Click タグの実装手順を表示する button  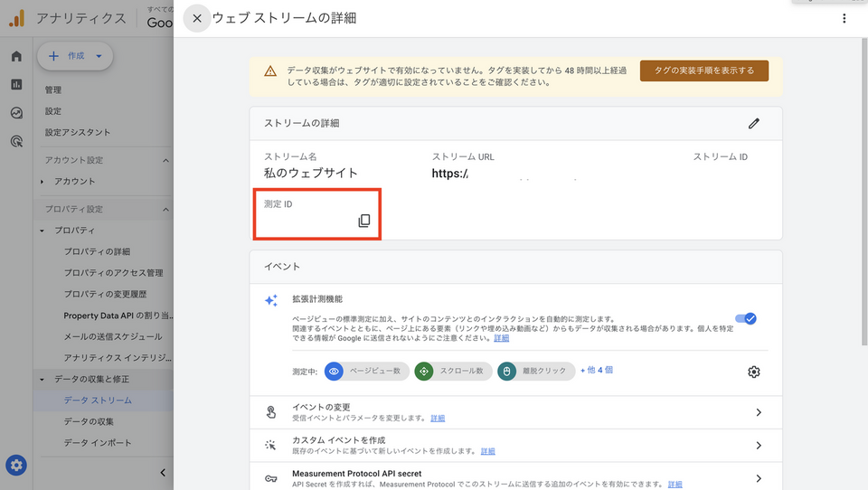[x=703, y=71]
